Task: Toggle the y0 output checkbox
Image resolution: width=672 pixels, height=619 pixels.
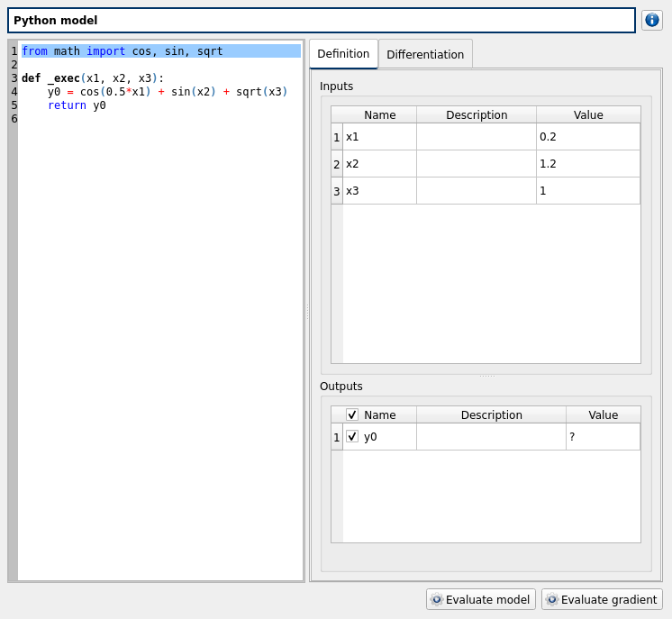Action: (x=352, y=437)
